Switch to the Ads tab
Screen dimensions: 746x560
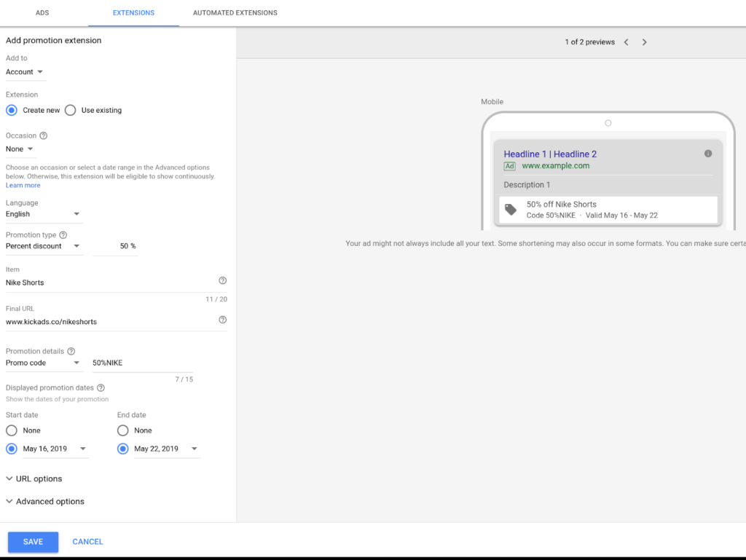tap(42, 13)
